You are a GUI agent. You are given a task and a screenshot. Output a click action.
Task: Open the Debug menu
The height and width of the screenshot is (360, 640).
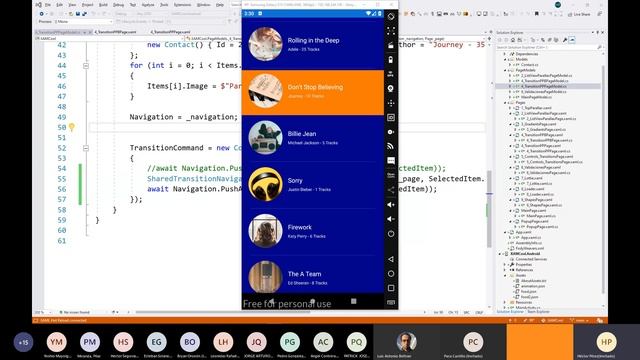118,5
